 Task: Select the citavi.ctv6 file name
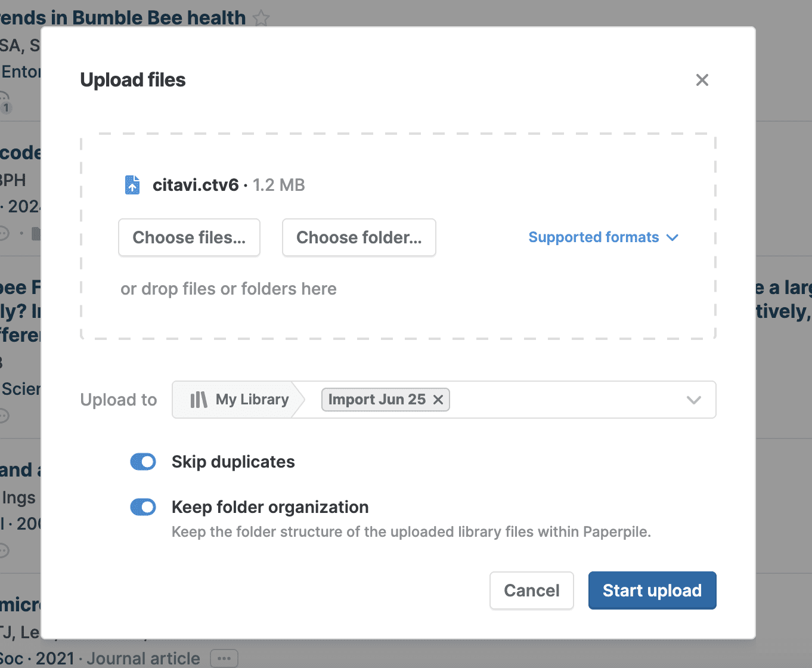point(196,185)
